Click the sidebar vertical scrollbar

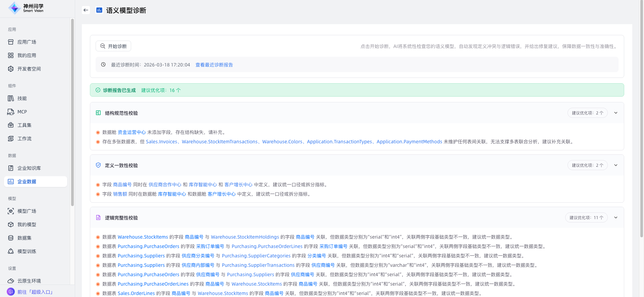[x=72, y=112]
